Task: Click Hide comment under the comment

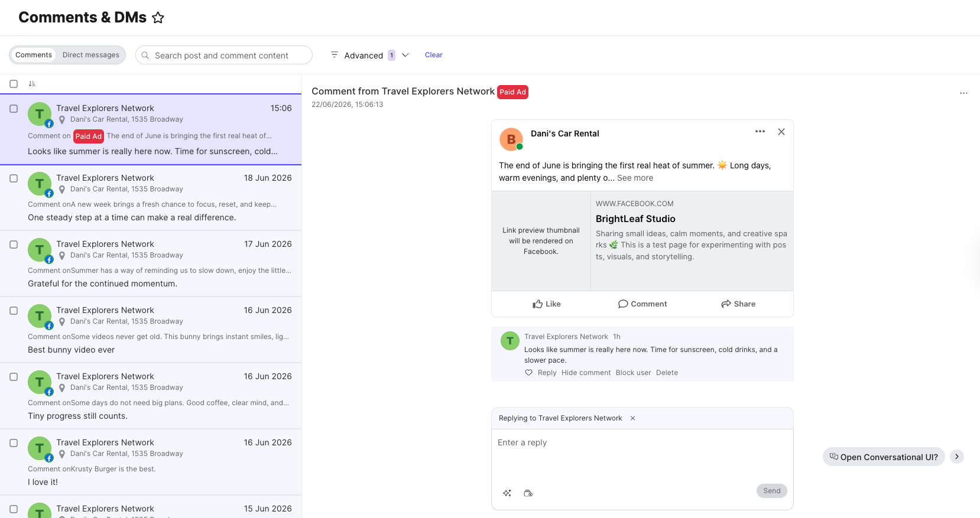Action: [586, 373]
